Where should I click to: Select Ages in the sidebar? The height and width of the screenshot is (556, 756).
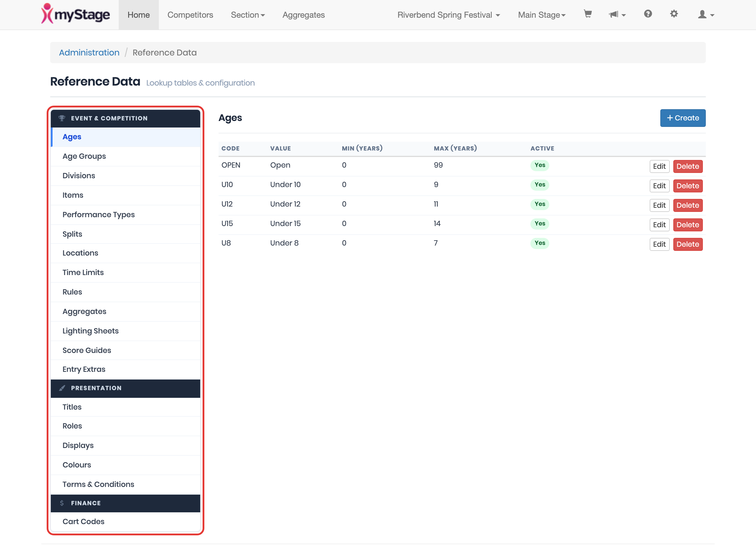tap(125, 137)
